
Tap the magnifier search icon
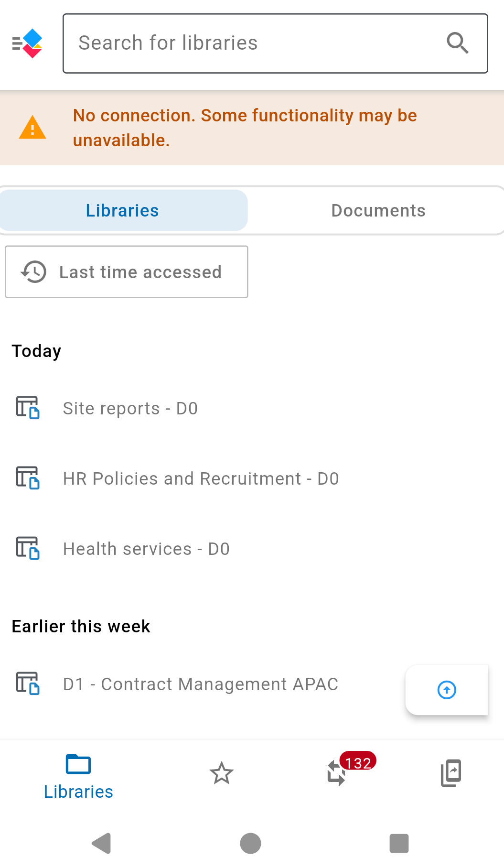457,43
